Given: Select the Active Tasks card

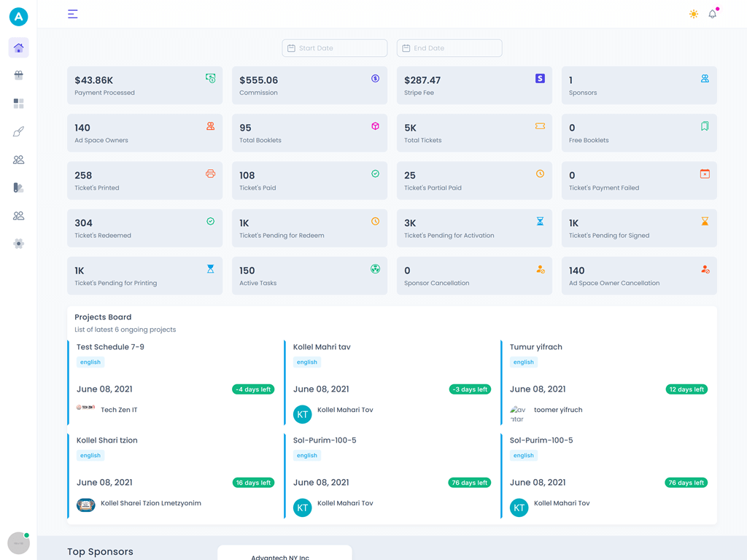Looking at the screenshot, I should pos(309,276).
